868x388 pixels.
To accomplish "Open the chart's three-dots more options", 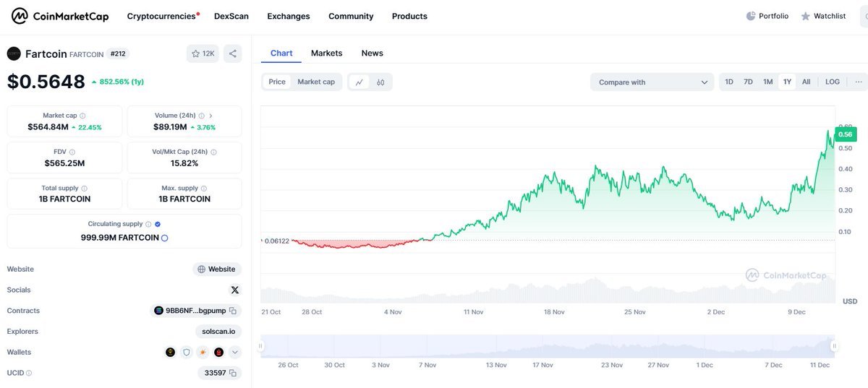I will [x=858, y=82].
